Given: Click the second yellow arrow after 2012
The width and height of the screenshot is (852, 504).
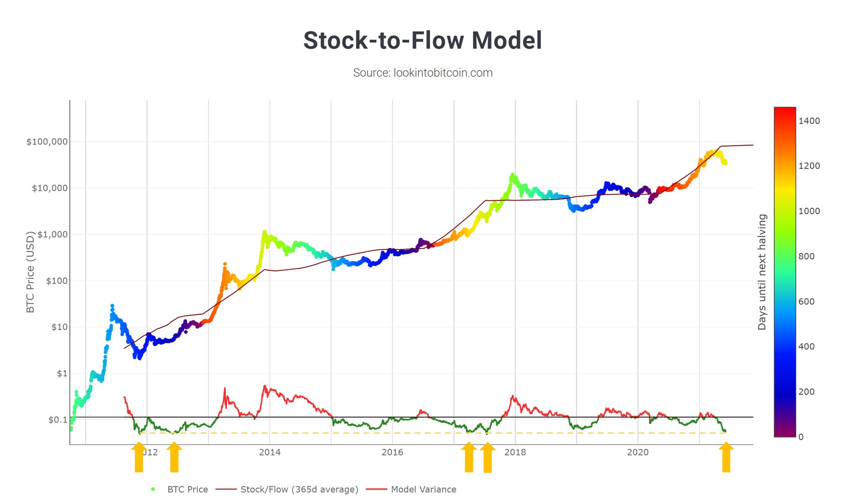Looking at the screenshot, I should click(174, 457).
